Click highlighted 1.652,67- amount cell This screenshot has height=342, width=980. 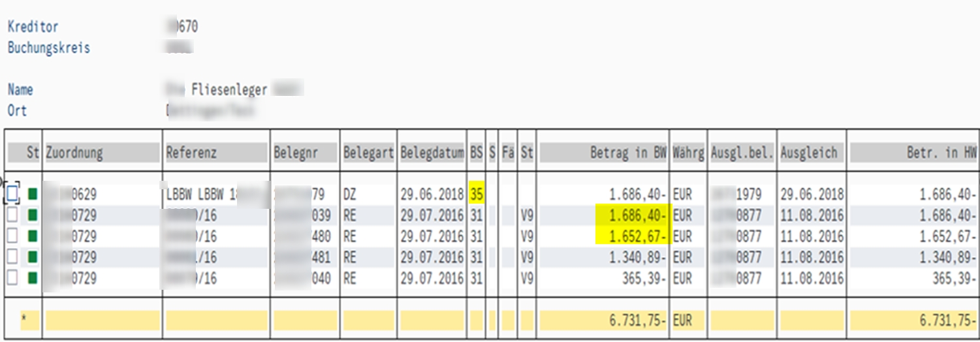pos(633,236)
